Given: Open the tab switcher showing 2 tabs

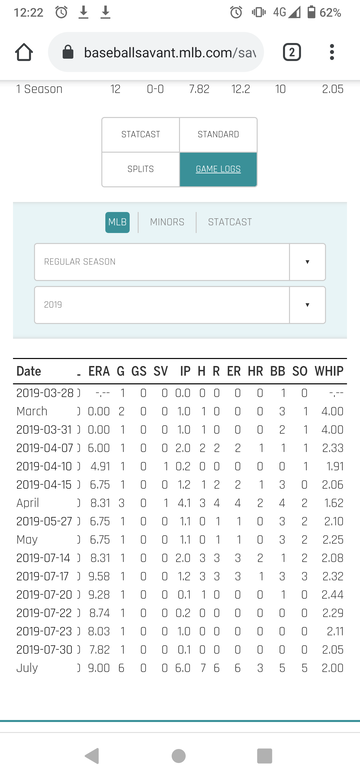Looking at the screenshot, I should [x=292, y=52].
